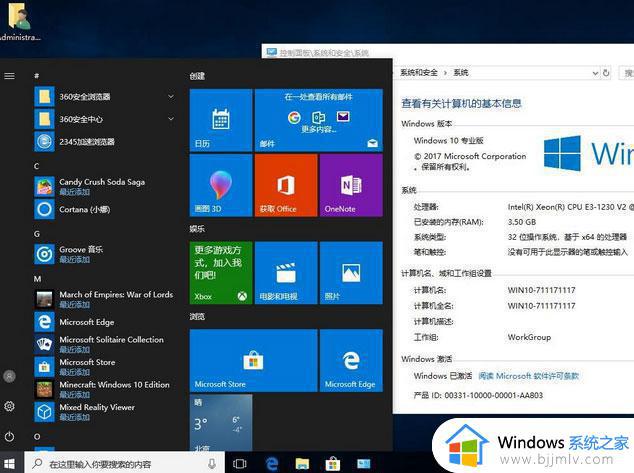Open the 360安全中心 folder icon
The image size is (634, 473).
[x=44, y=119]
